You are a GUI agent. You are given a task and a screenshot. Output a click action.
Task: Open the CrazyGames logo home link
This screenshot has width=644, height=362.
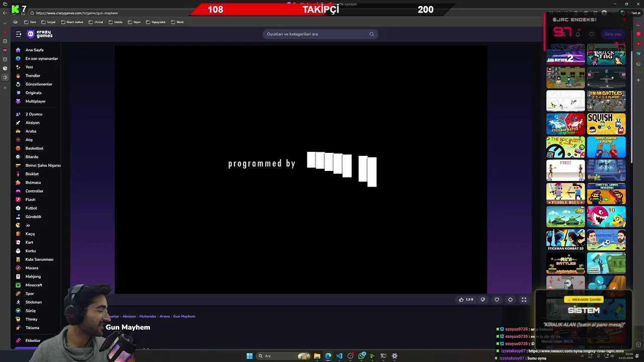pos(40,34)
